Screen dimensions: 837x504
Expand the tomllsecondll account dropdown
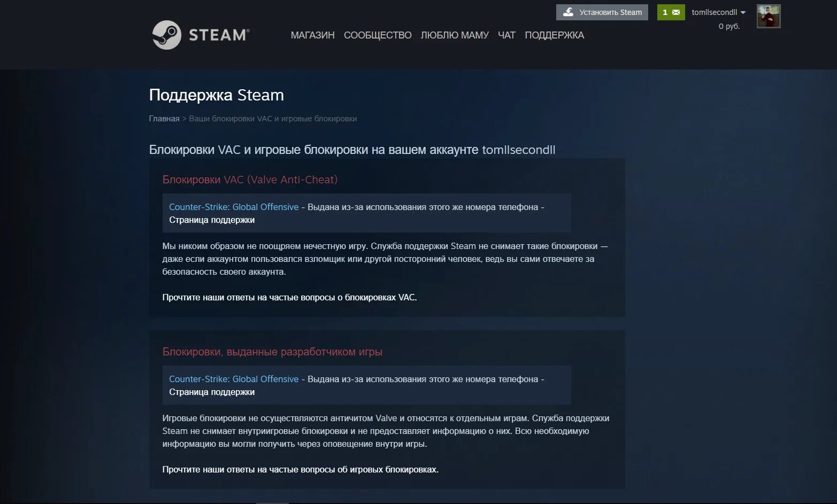pos(718,12)
